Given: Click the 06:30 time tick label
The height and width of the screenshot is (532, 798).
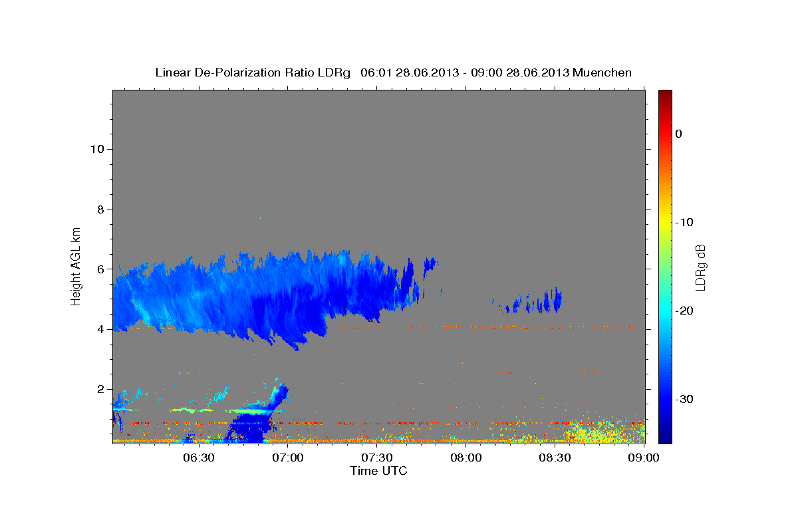Looking at the screenshot, I should (x=199, y=458).
